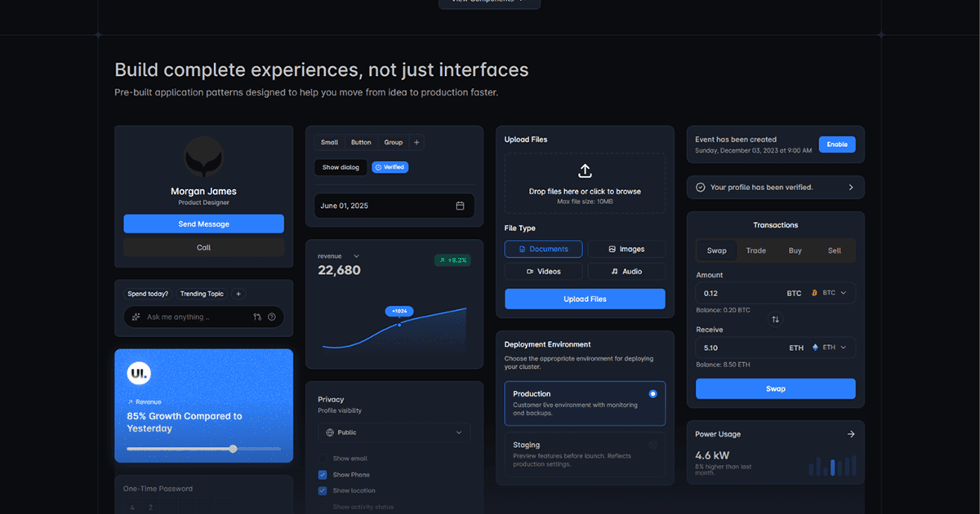This screenshot has height=514, width=980.
Task: Enable the Show email checkbox
Action: click(x=323, y=459)
